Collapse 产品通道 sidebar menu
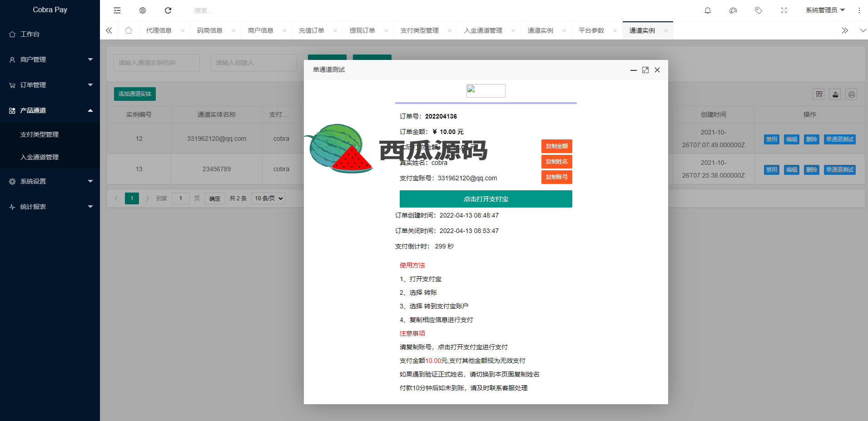Viewport: 868px width, 421px height. pos(50,110)
